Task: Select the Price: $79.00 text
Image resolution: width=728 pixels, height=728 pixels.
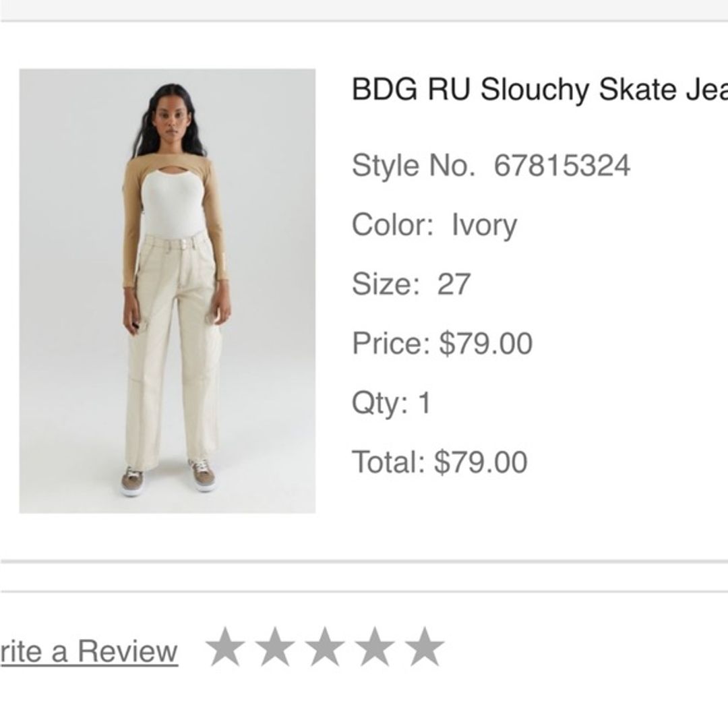Action: point(442,343)
